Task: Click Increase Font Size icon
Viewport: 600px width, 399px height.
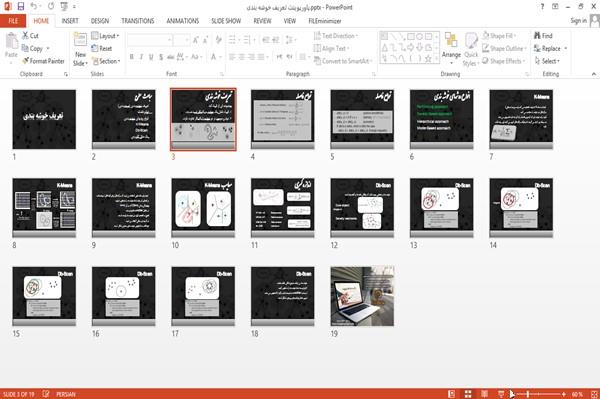Action: (196, 40)
